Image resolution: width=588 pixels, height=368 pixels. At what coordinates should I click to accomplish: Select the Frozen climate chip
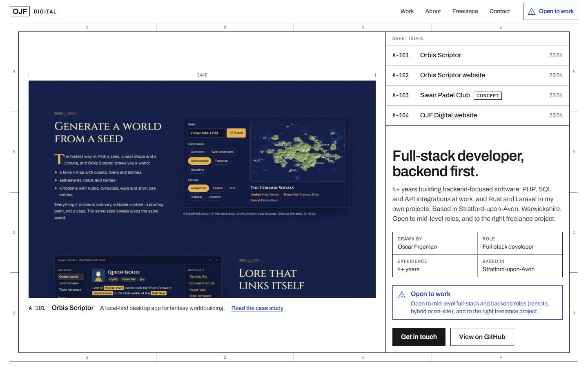(218, 188)
